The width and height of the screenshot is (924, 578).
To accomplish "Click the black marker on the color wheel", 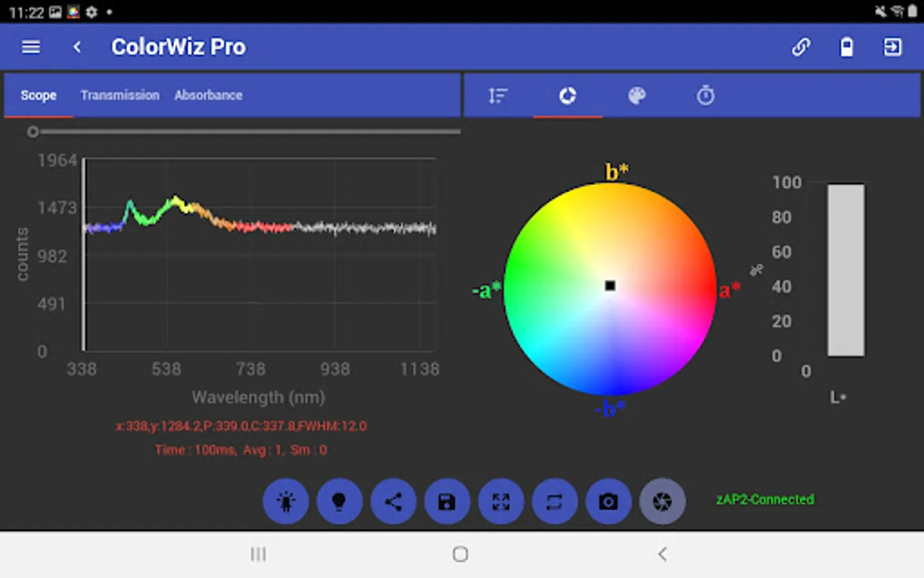I will (x=610, y=286).
